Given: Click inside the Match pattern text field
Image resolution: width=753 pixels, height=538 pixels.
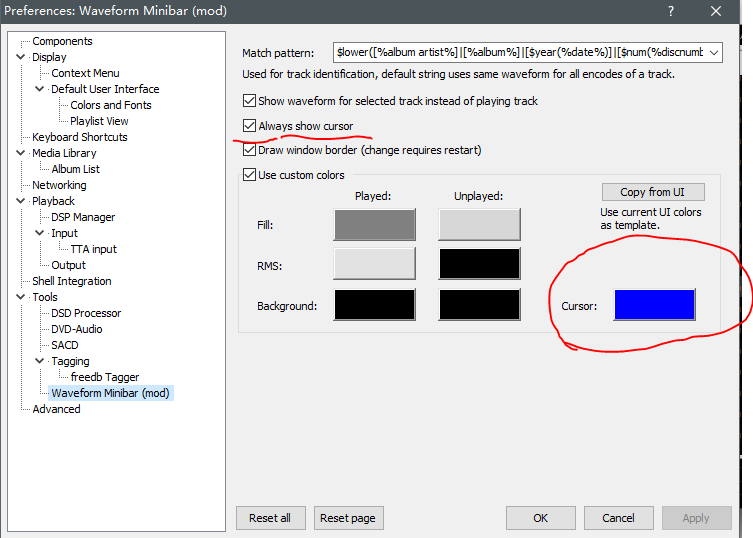Looking at the screenshot, I should 518,52.
